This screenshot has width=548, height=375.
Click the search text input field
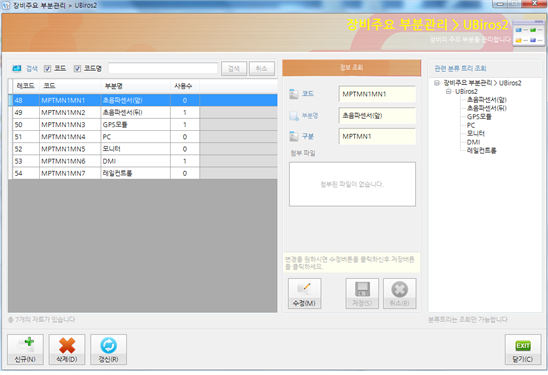click(163, 68)
